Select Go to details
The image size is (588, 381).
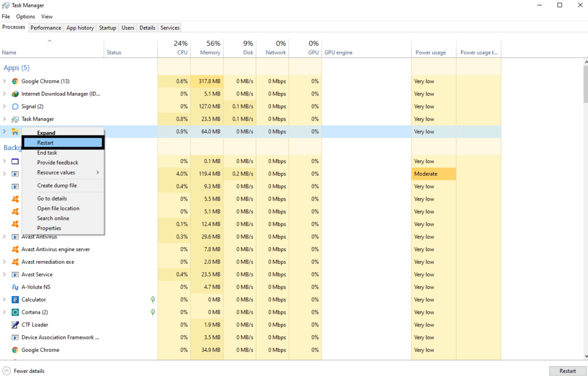(63, 199)
